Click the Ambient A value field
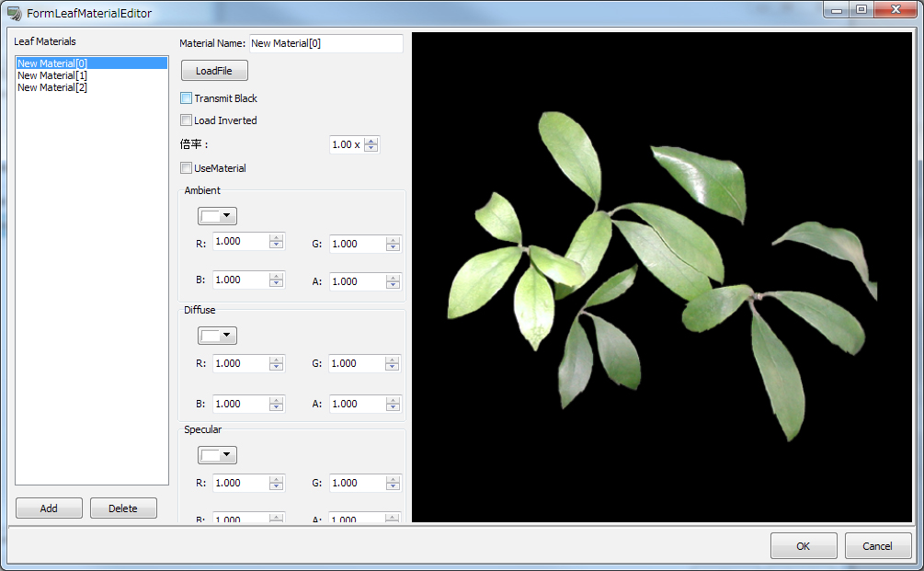 coord(358,281)
